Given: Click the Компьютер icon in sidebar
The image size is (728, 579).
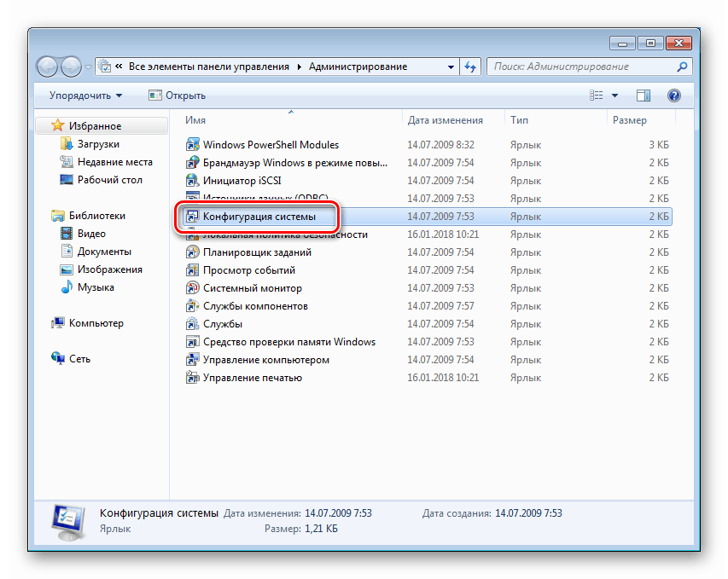Looking at the screenshot, I should click(57, 323).
